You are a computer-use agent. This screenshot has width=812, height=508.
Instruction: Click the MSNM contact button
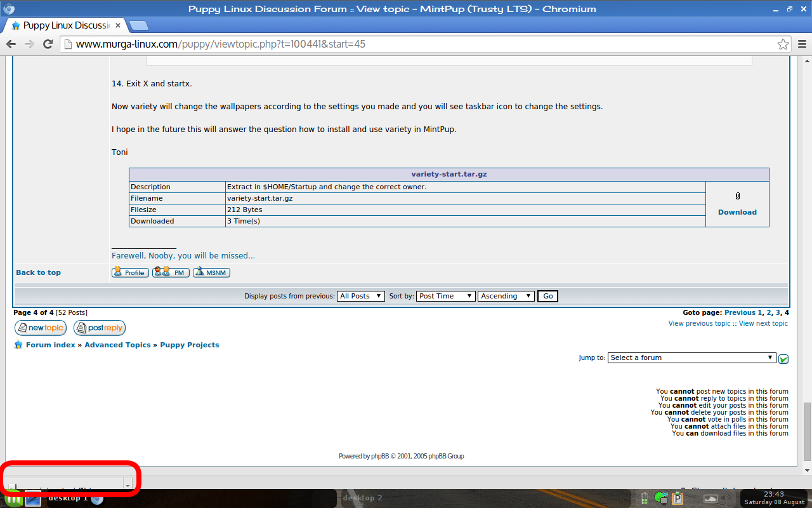coord(211,272)
